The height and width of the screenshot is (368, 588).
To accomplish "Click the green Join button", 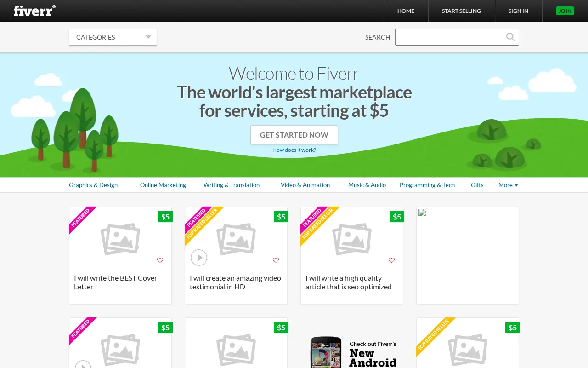I will point(565,11).
